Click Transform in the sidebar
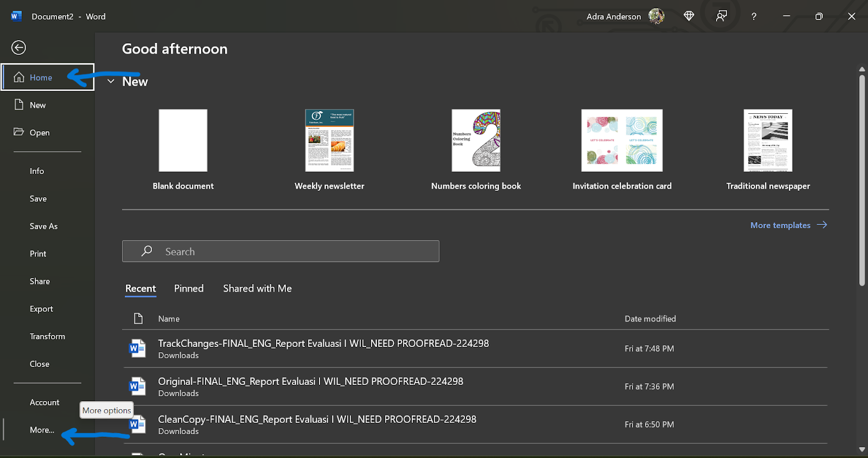The width and height of the screenshot is (868, 458). pos(47,337)
